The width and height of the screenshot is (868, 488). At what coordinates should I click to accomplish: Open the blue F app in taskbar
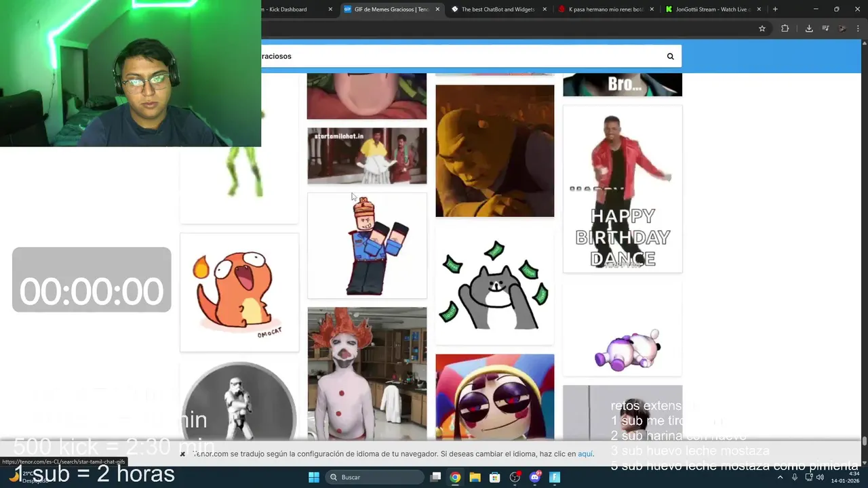point(555,477)
